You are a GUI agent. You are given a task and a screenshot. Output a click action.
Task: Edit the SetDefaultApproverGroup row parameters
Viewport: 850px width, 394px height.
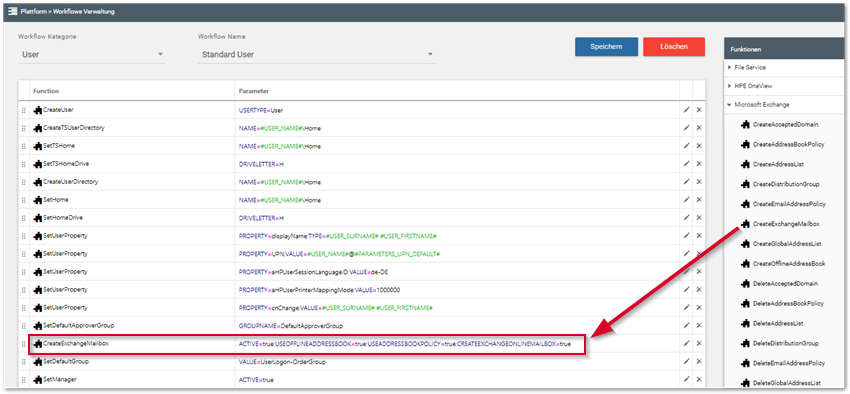686,326
